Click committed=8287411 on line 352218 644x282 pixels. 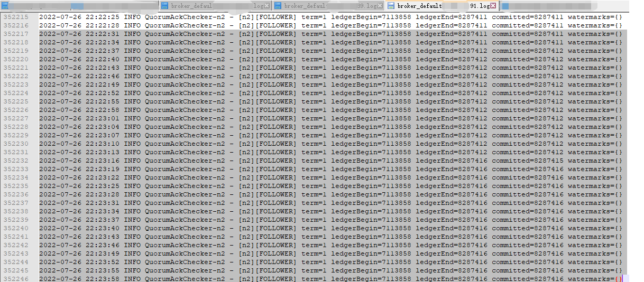click(528, 42)
